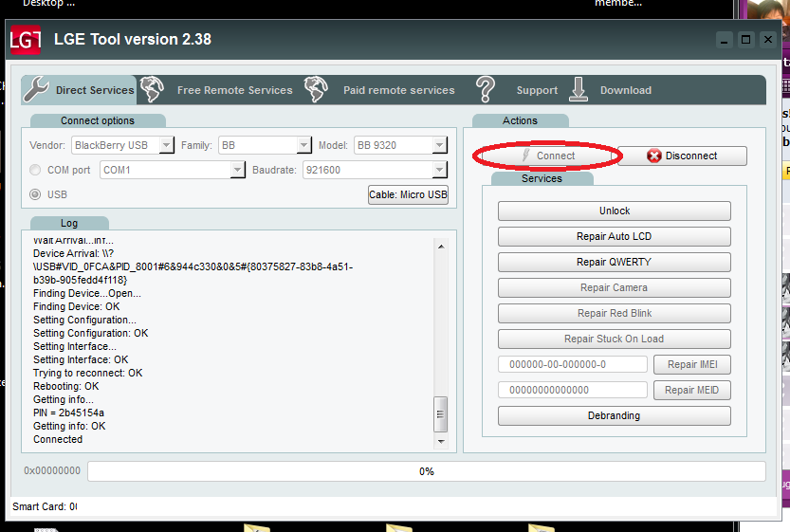Click the 0% progress bar

pyautogui.click(x=426, y=471)
